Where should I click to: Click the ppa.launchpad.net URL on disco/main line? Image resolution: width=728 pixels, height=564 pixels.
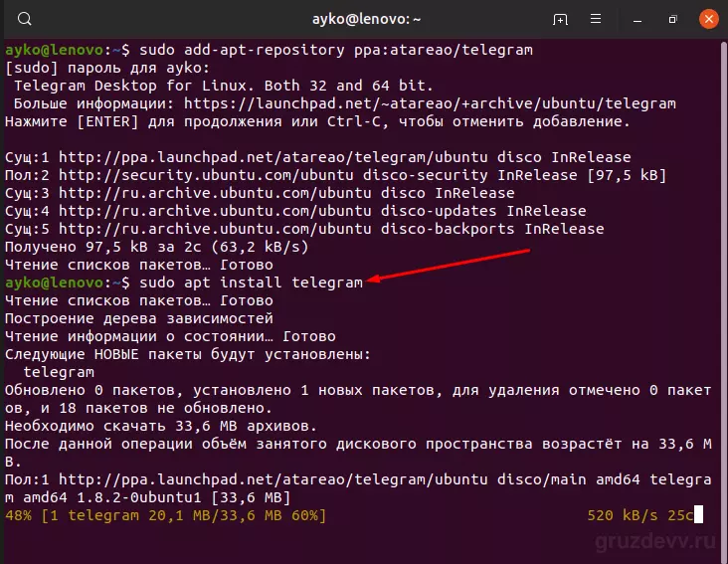(273, 479)
